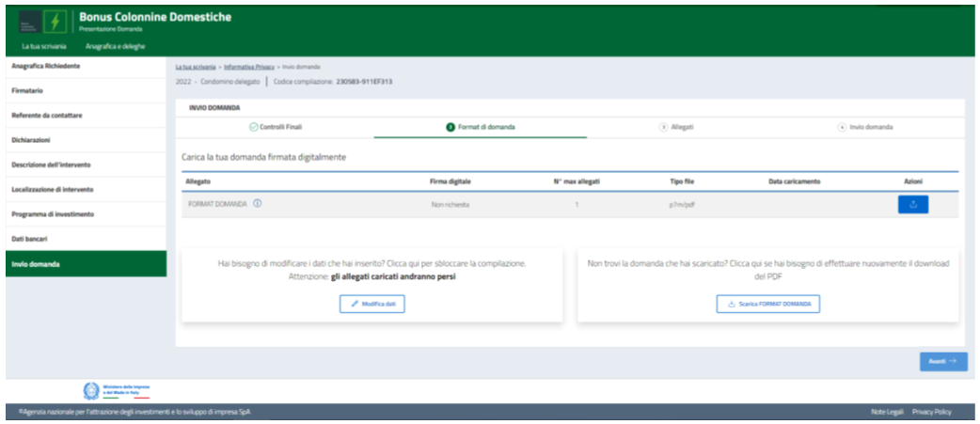Open Note Legali footer link
Screen dimensions: 980x424
pyautogui.click(x=887, y=412)
